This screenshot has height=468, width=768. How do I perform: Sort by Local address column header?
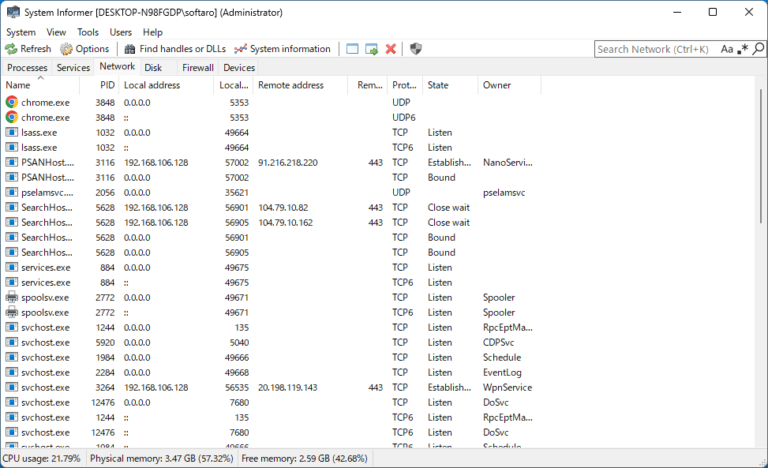click(x=167, y=85)
